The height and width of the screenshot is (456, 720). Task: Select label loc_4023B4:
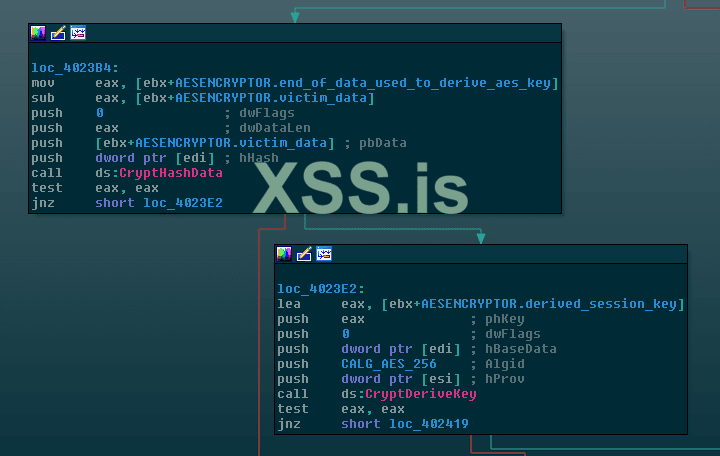(75, 68)
